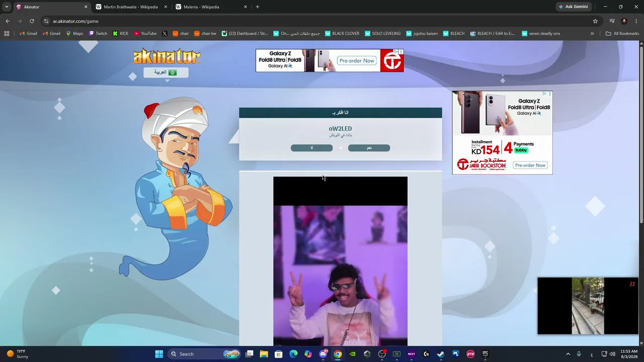Click the Ask Gemini button
The image size is (644, 362).
pos(573,7)
